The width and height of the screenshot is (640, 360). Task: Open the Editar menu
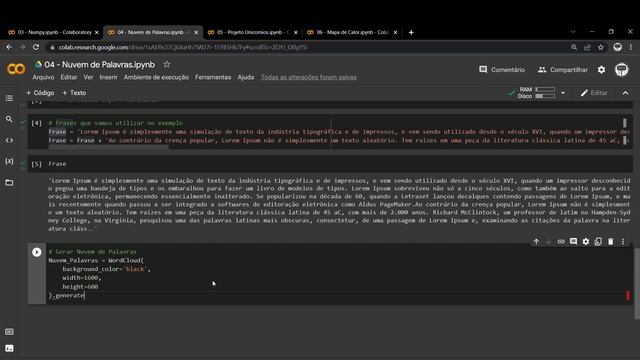(69, 77)
